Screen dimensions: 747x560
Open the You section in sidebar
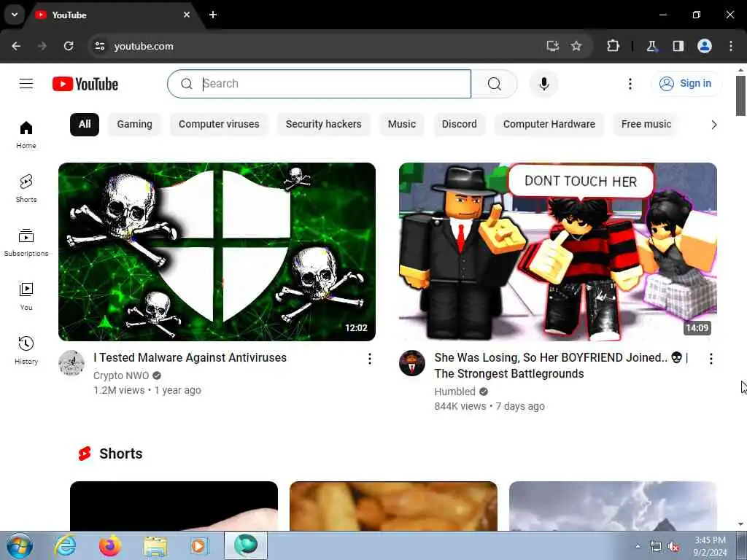click(26, 296)
